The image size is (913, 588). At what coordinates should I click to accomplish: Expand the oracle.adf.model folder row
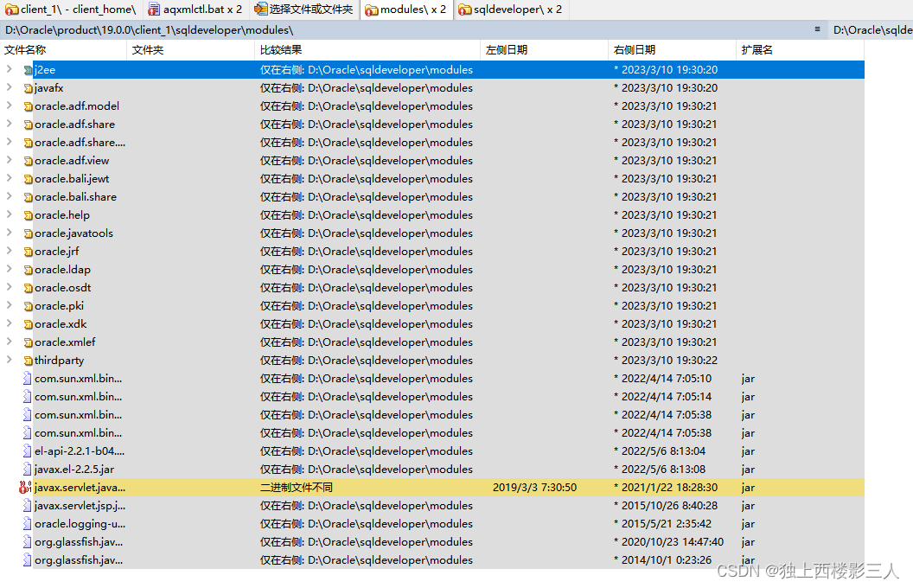click(x=9, y=105)
